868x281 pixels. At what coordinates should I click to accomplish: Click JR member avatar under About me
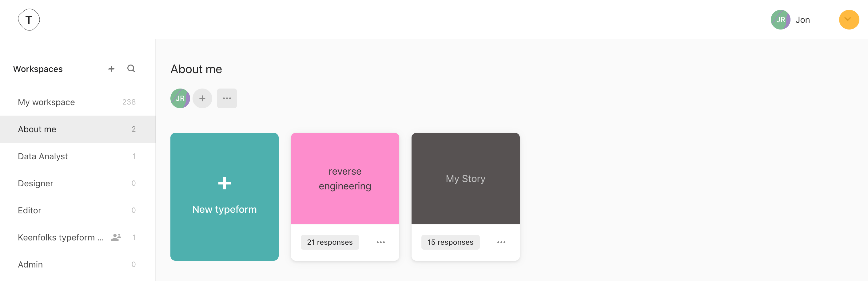(180, 98)
